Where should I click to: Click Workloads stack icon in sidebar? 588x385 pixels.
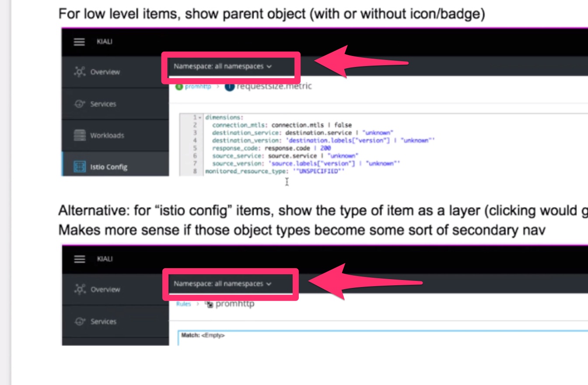tap(80, 135)
